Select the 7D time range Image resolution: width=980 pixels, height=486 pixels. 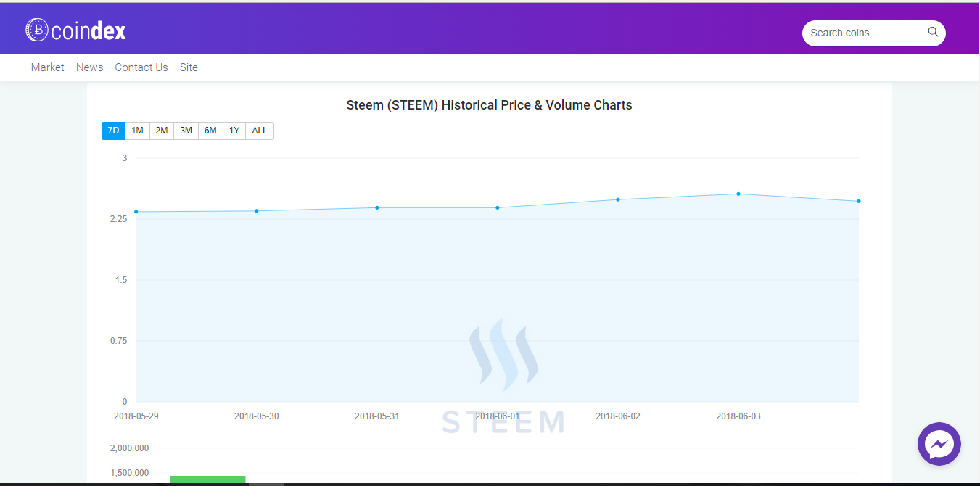tap(113, 131)
